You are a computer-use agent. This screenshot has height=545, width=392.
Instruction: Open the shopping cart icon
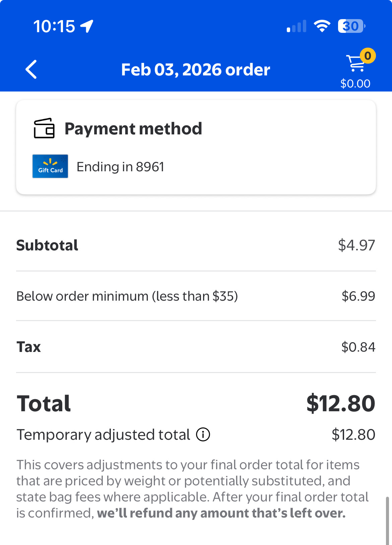[x=355, y=64]
